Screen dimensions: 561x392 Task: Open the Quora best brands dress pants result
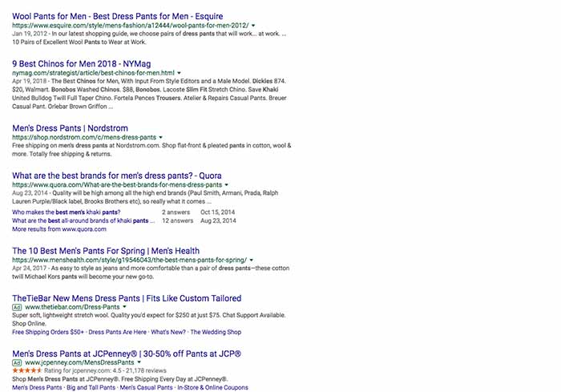(x=117, y=176)
